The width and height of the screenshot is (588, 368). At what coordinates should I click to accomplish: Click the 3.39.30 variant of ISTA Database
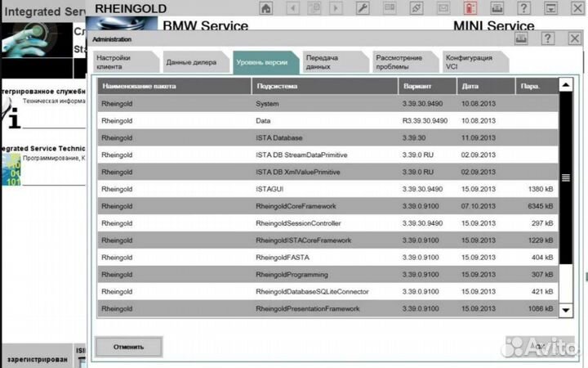pos(414,138)
